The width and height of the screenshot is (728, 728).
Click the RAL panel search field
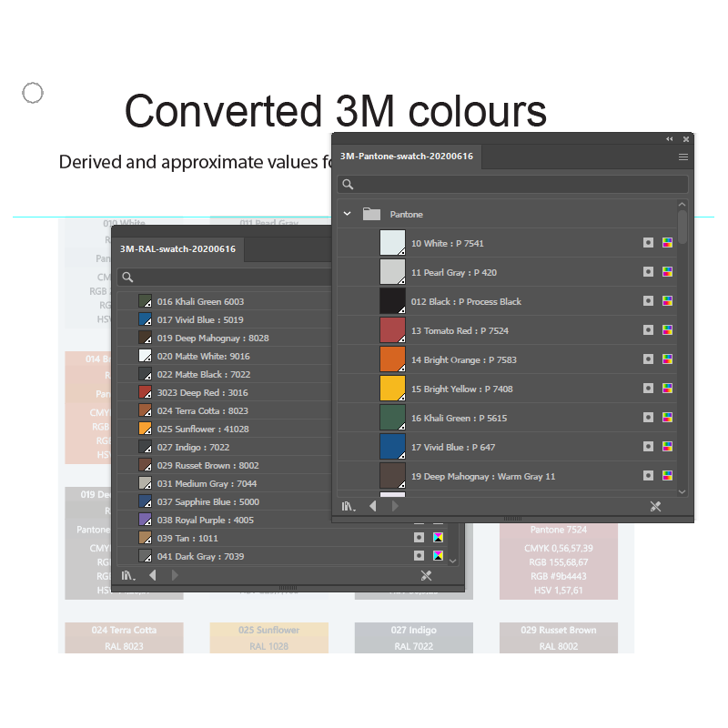[x=225, y=278]
